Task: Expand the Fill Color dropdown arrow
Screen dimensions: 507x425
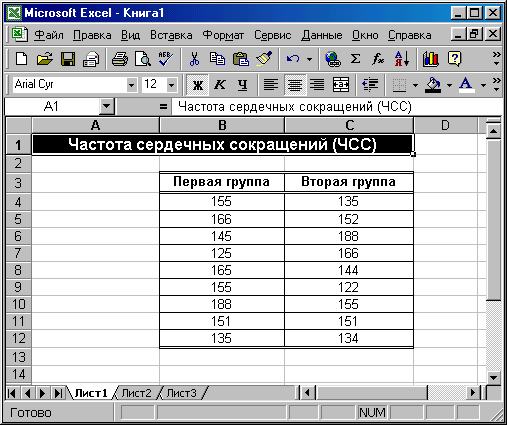Action: (449, 85)
